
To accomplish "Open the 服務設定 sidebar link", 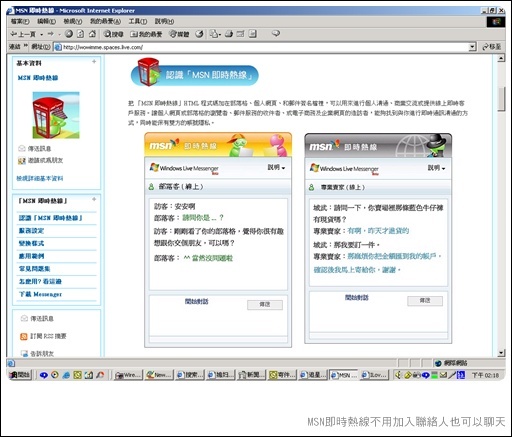I will pyautogui.click(x=31, y=231).
